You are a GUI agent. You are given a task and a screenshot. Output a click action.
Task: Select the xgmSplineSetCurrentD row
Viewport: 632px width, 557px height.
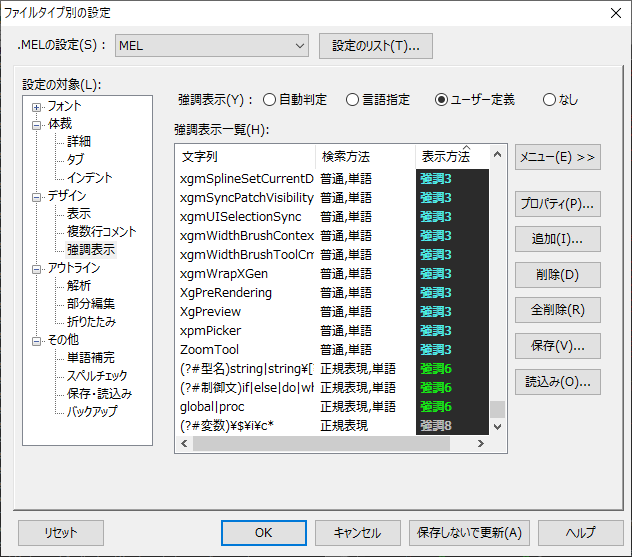point(333,179)
